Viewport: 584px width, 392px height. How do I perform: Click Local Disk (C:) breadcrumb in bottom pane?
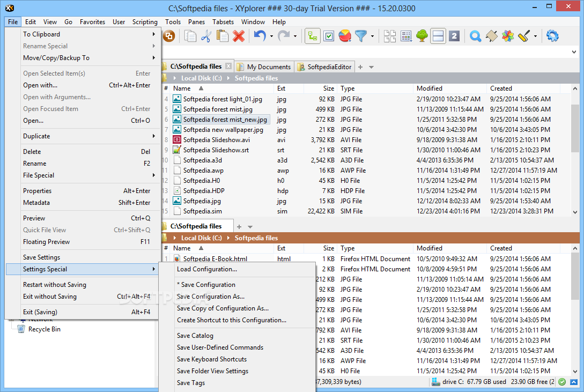click(x=202, y=238)
